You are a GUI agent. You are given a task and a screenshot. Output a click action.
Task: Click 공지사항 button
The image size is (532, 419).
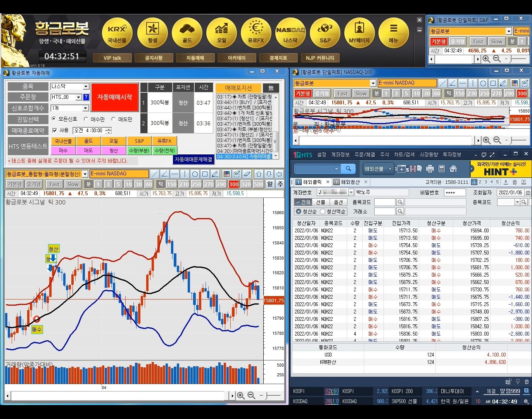(x=154, y=58)
